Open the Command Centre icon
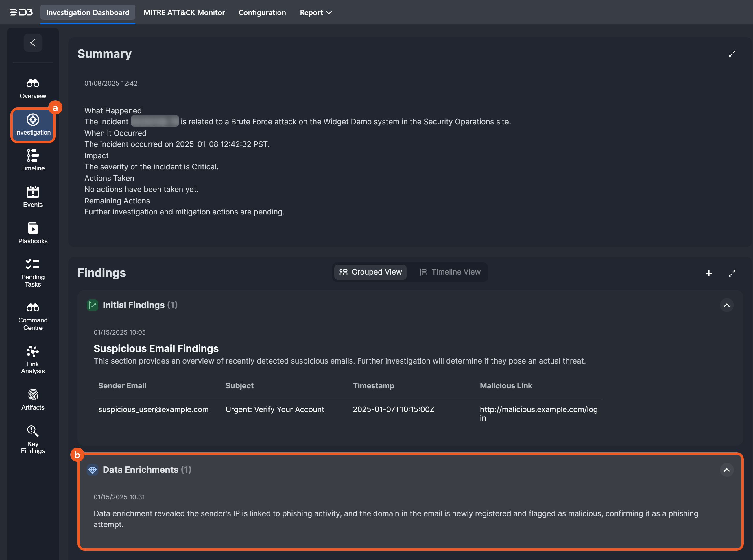 [33, 308]
